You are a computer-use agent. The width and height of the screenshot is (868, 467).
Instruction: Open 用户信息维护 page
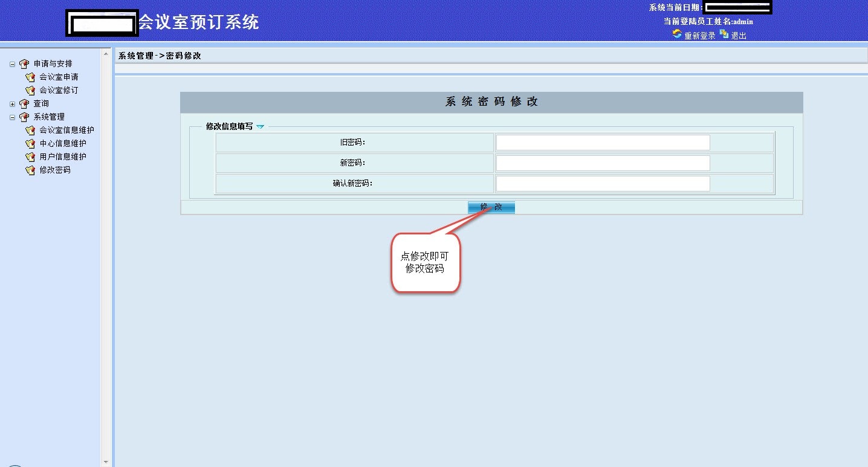(x=63, y=156)
